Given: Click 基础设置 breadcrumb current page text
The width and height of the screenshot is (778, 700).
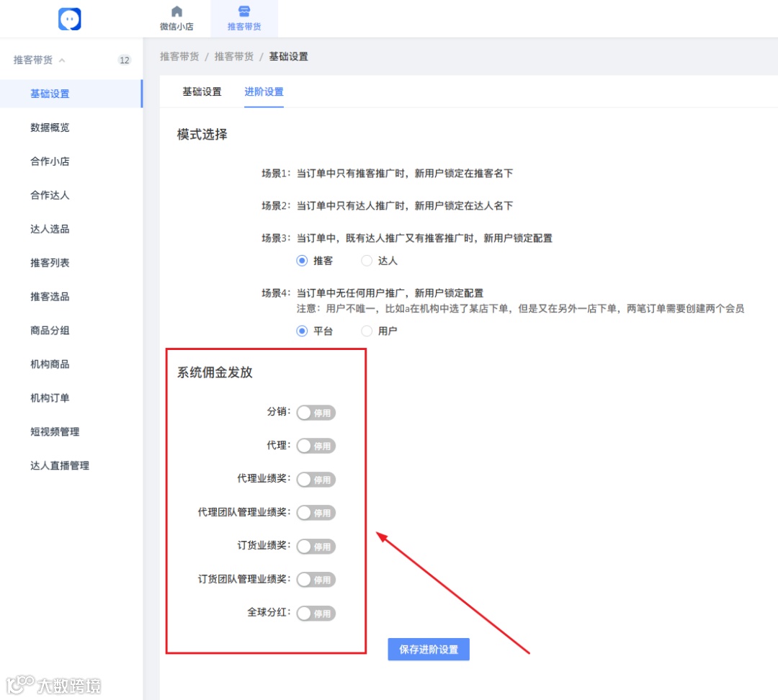Looking at the screenshot, I should [288, 57].
